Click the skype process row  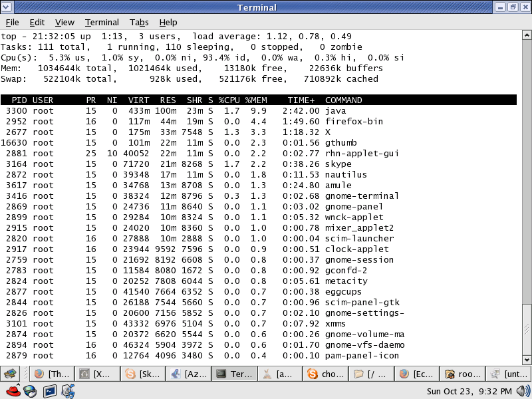pyautogui.click(x=259, y=164)
